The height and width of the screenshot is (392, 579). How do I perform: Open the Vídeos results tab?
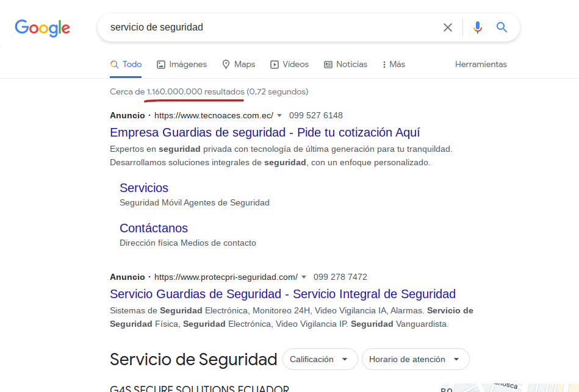click(289, 64)
